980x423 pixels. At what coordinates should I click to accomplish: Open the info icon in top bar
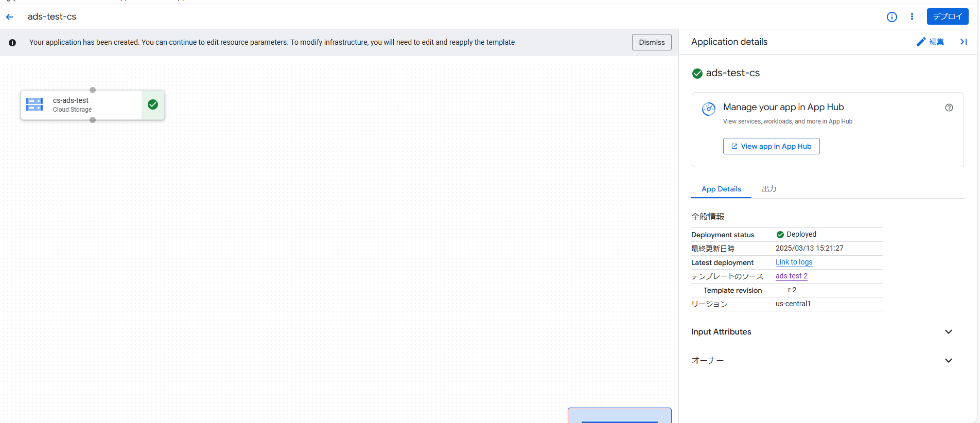coord(892,17)
